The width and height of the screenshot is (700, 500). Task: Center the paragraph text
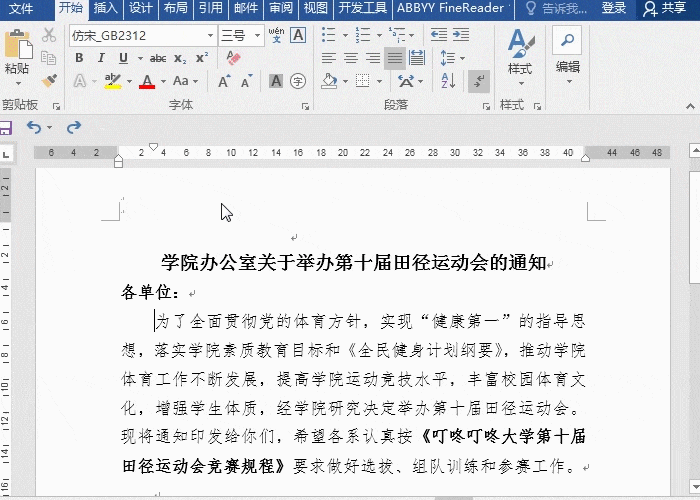click(x=351, y=58)
